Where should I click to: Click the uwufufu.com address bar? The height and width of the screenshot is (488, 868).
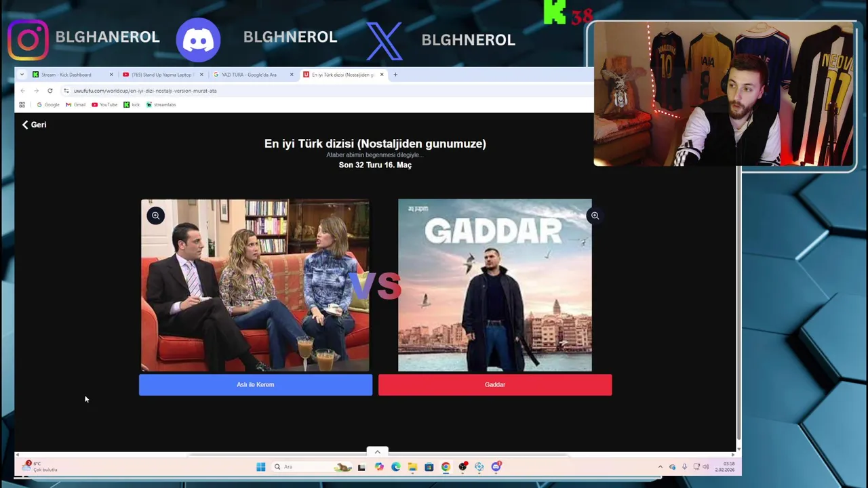[x=325, y=91]
